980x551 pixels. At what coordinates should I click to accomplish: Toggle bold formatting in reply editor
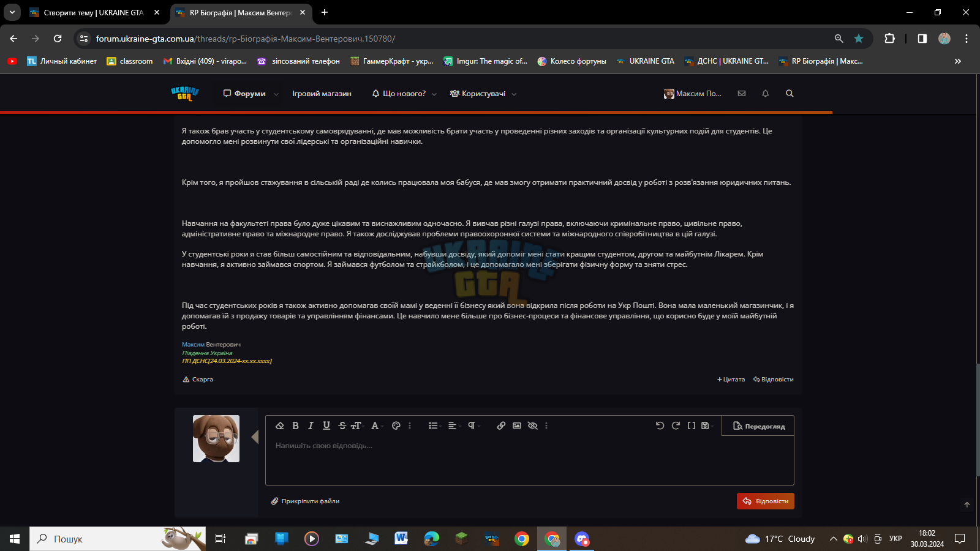coord(295,425)
